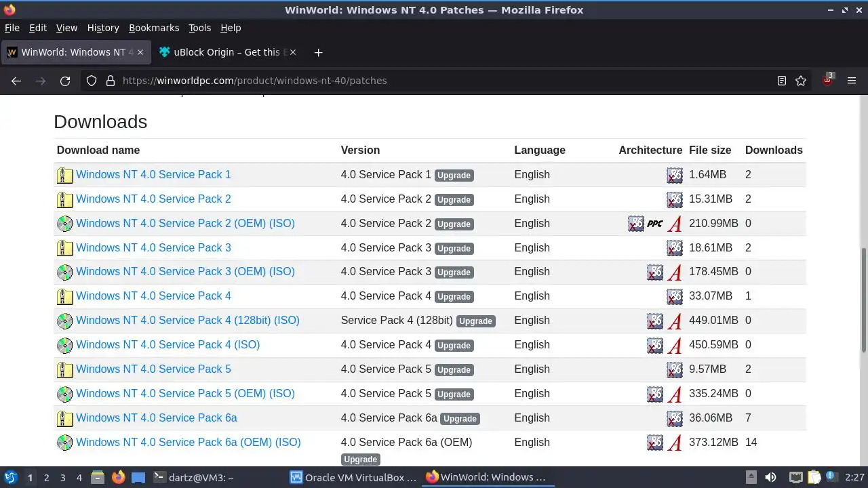Click the browser Back arrow button
Viewport: 868px width, 488px height.
tap(16, 81)
